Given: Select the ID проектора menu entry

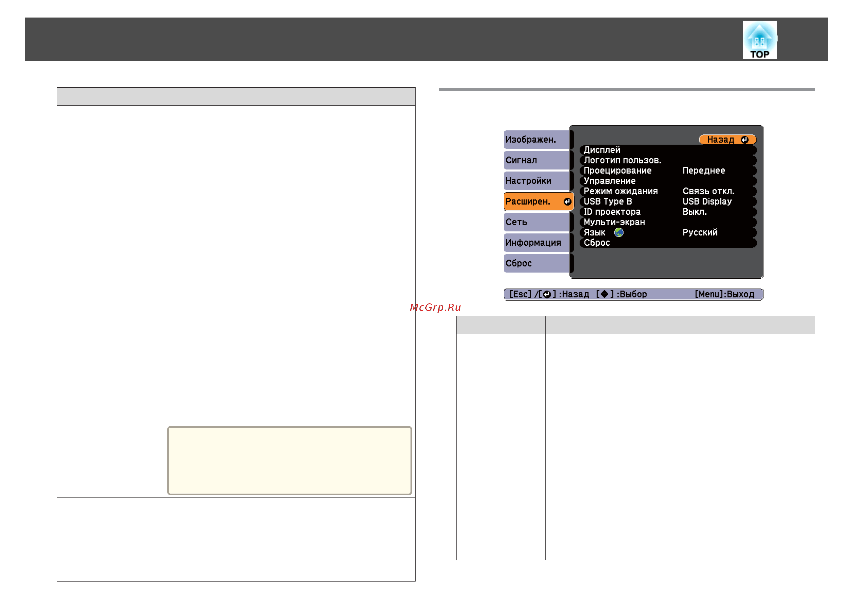Looking at the screenshot, I should 668,212.
